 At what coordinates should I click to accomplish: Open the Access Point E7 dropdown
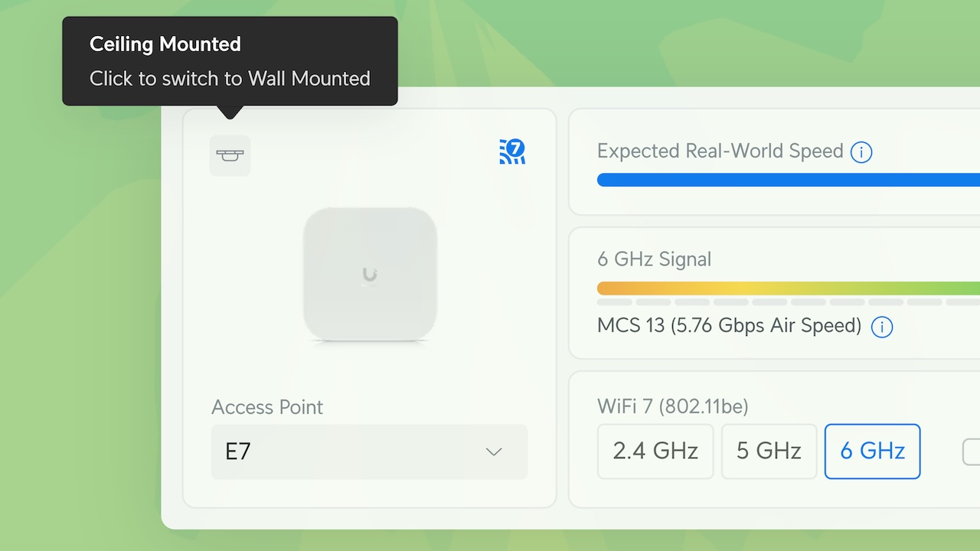[x=369, y=452]
